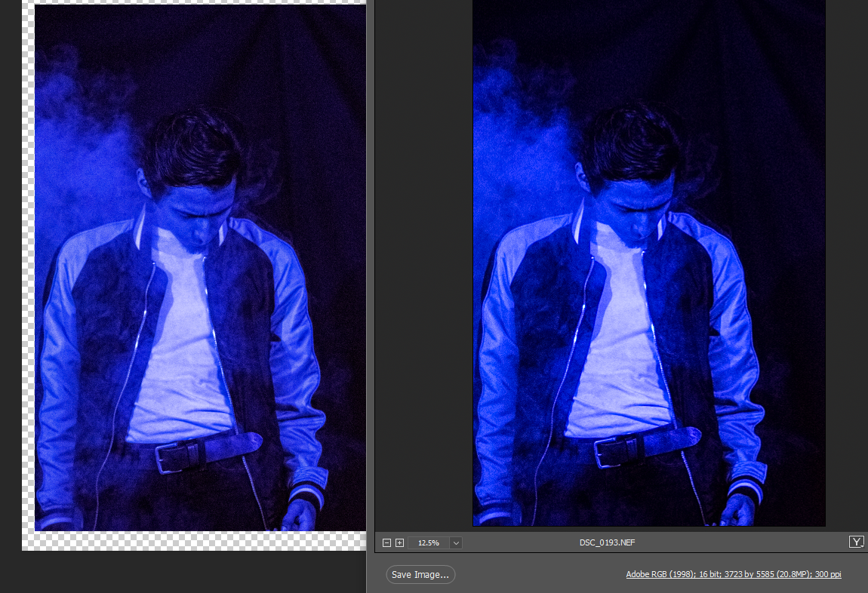Image resolution: width=868 pixels, height=593 pixels.
Task: Click inside the zoom percentage value field
Action: [x=430, y=542]
